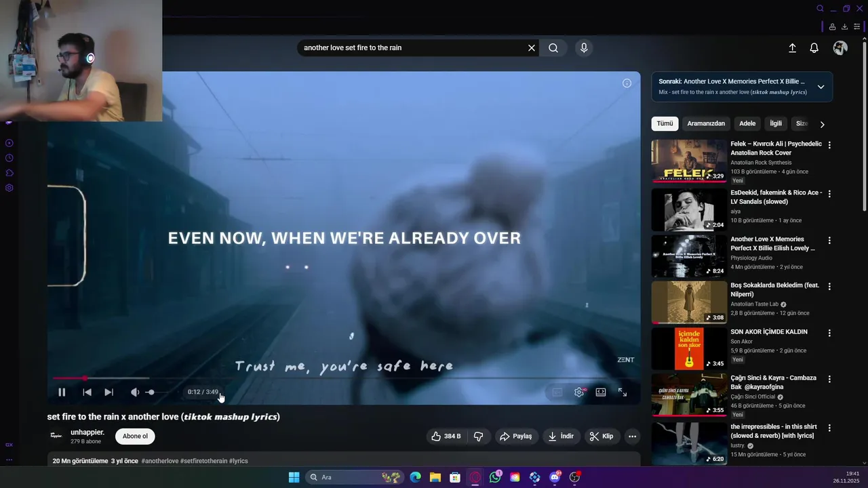868x488 pixels.
Task: Select the Tümü filter chip
Action: [x=665, y=123]
